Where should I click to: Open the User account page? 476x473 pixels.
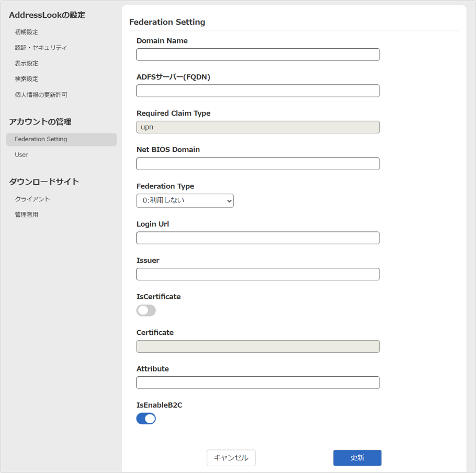click(x=21, y=155)
